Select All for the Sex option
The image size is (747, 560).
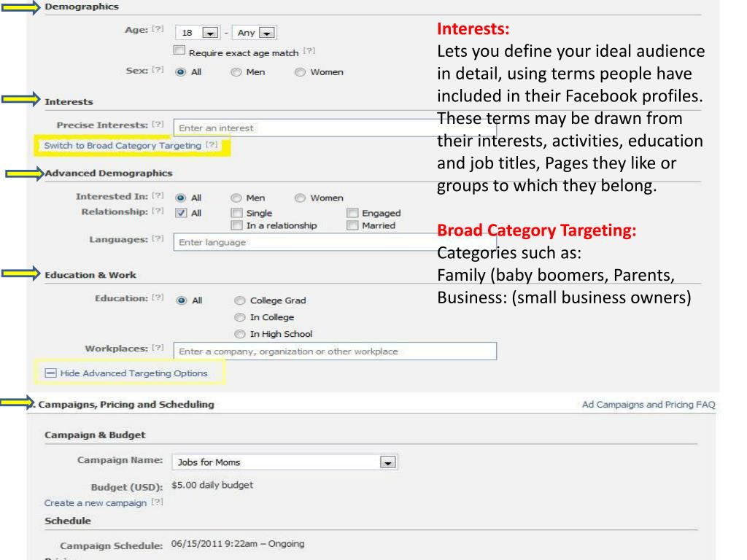click(x=181, y=72)
